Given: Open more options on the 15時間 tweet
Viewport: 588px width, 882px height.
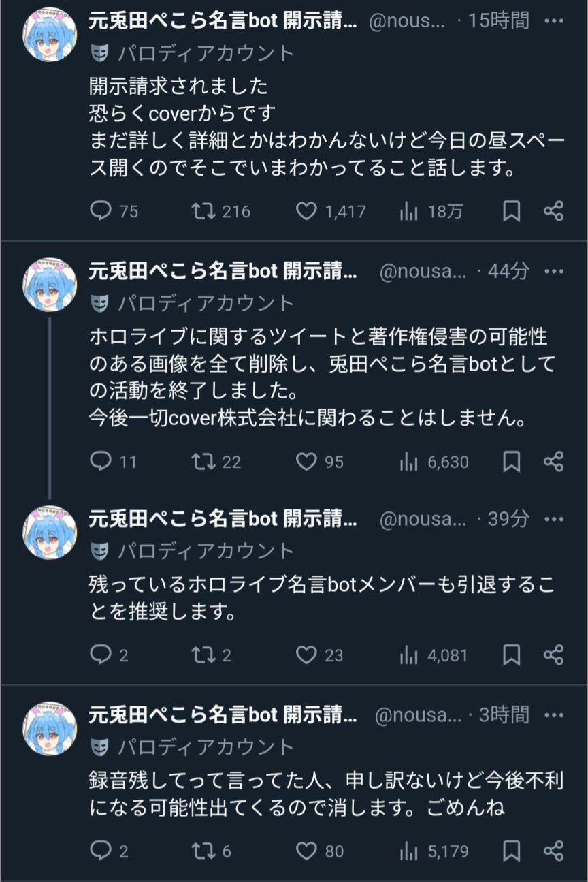Looking at the screenshot, I should [555, 20].
